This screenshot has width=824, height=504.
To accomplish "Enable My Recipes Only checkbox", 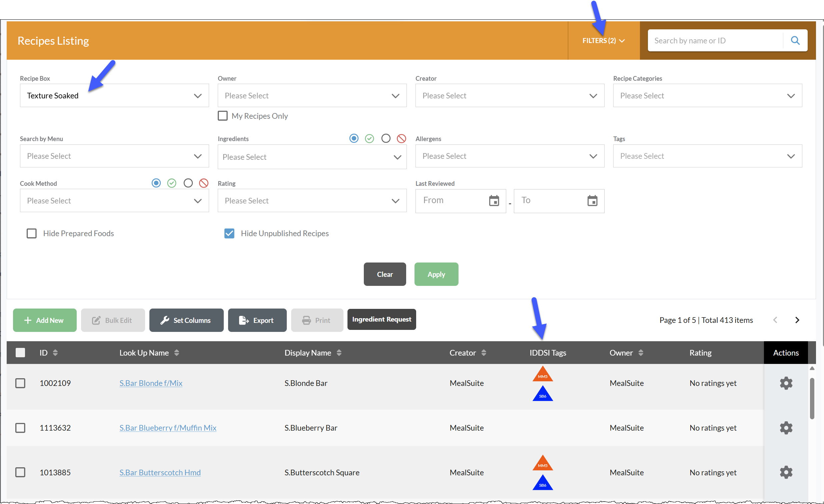I will point(222,116).
